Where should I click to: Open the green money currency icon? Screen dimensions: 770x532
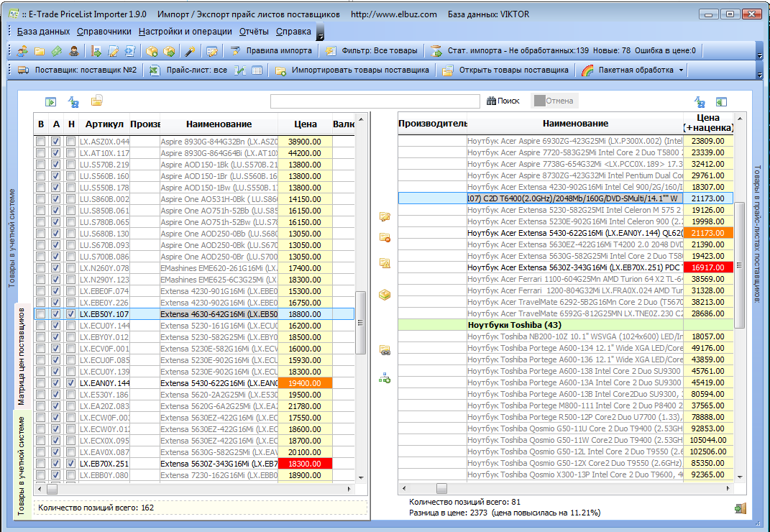click(x=57, y=50)
